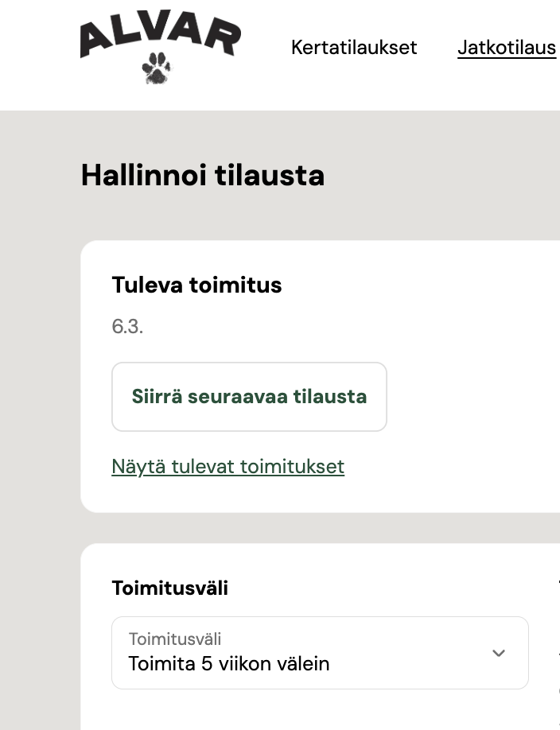Click the 6.3. delivery date
The width and height of the screenshot is (560, 730).
tap(127, 327)
